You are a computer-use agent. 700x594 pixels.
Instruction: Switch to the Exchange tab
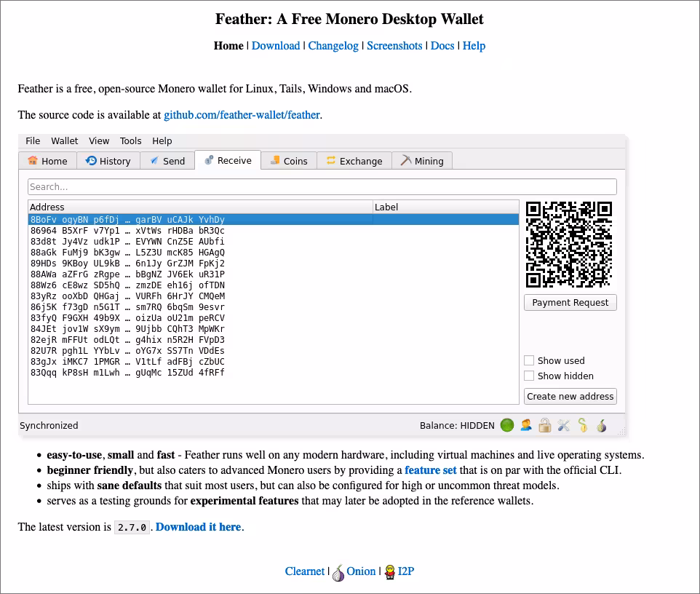pos(354,161)
